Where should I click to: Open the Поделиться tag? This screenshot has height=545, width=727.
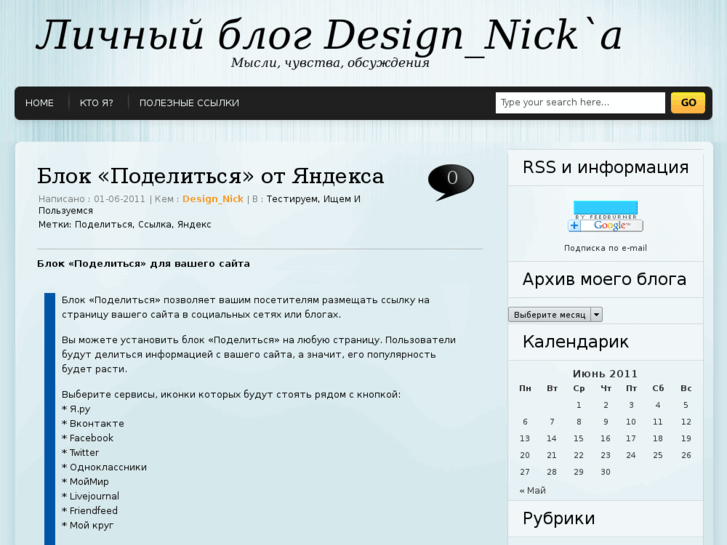pos(103,224)
